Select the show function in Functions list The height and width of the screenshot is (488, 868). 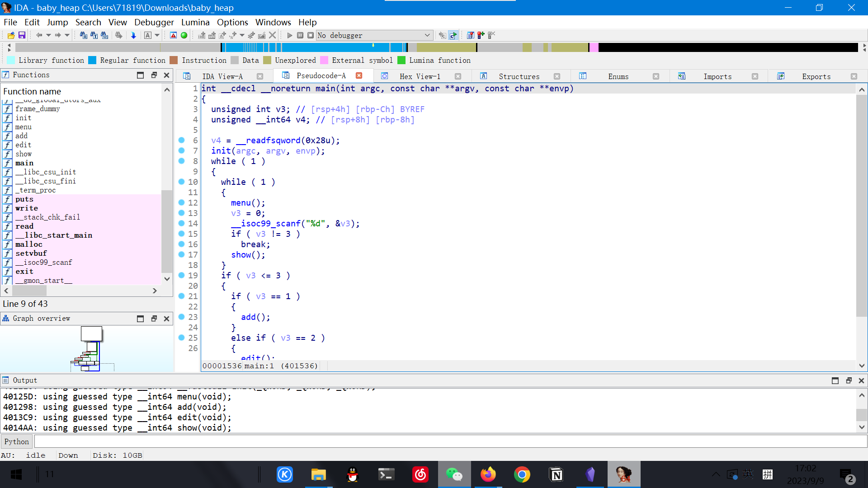point(24,154)
